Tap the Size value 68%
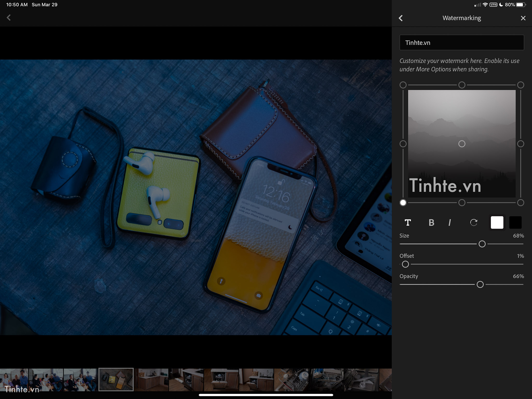The image size is (532, 399). tap(518, 236)
